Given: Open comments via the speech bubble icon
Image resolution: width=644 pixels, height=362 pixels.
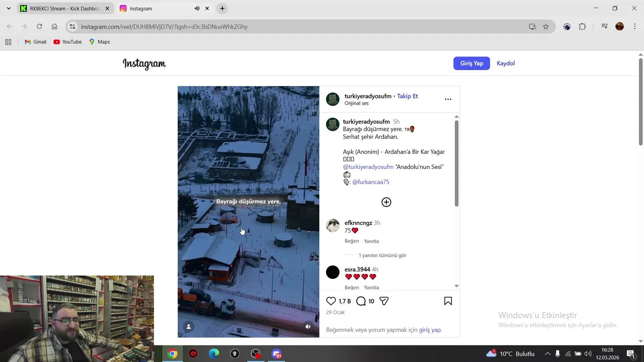Looking at the screenshot, I should pos(361,301).
